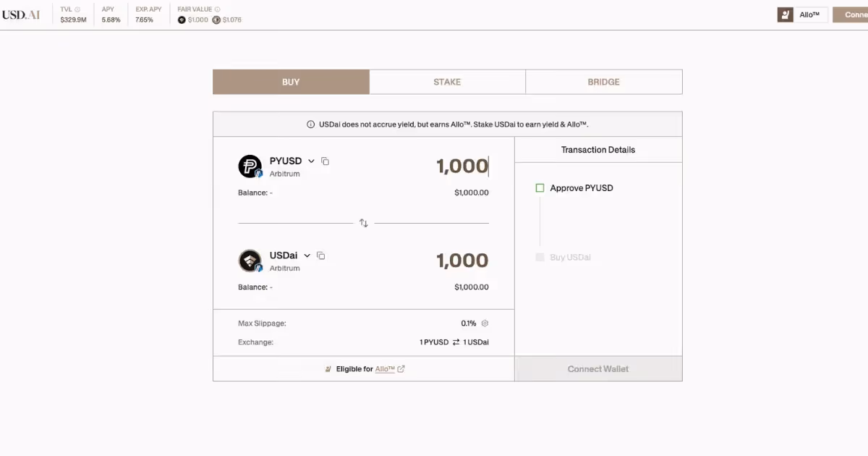Switch to the STAKE tab
The height and width of the screenshot is (456, 868).
tap(447, 81)
